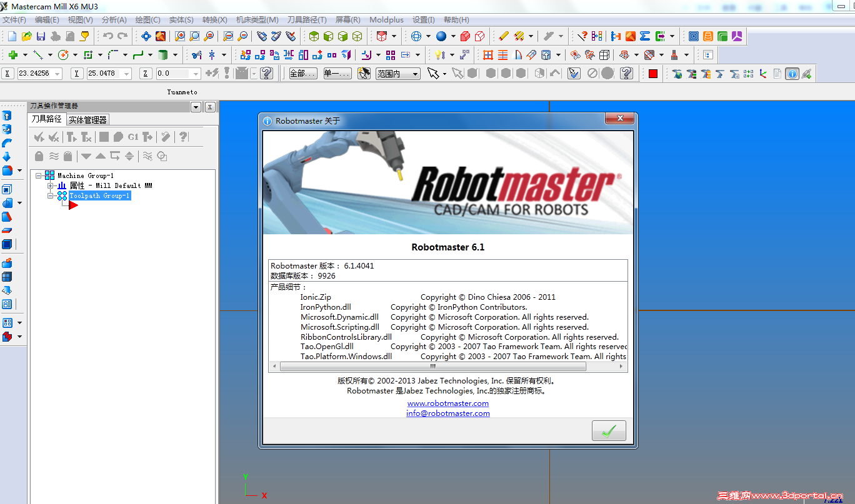Switch to the 刀具路径 tab
The width and height of the screenshot is (855, 504).
(47, 119)
